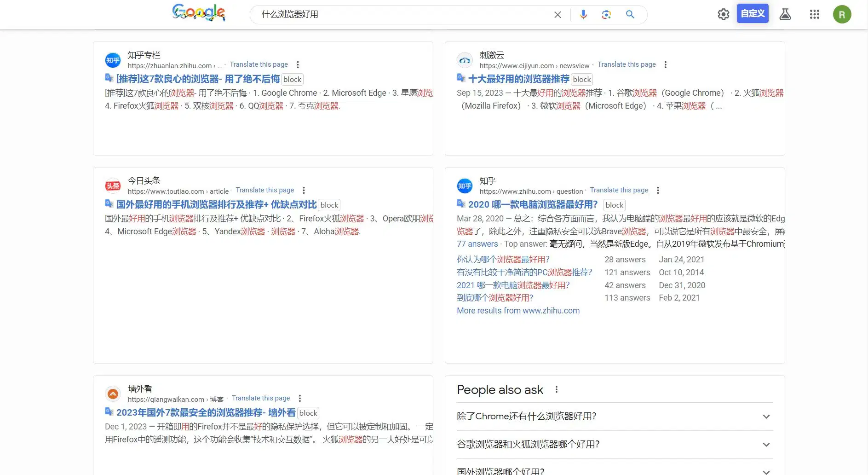The height and width of the screenshot is (475, 868).
Task: Click the Google logo
Action: coord(199,13)
